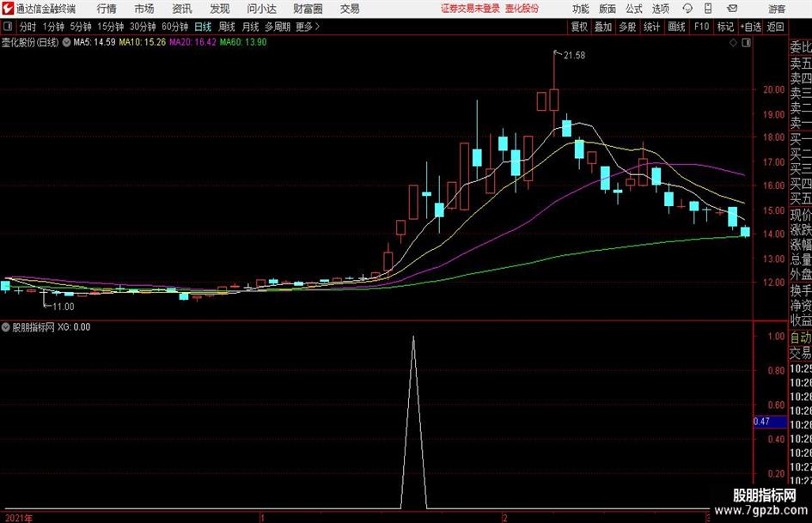
Task: Click the 2021年 label on the time axis
Action: (19, 518)
